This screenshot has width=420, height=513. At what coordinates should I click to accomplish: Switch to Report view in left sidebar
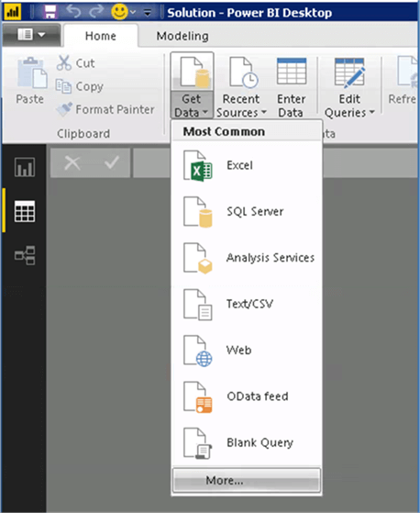(25, 167)
